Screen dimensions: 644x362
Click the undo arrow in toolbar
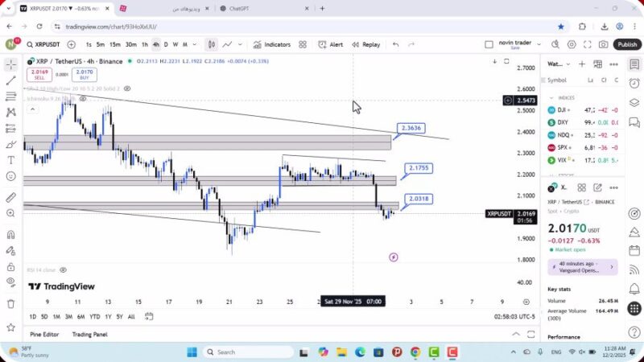[x=395, y=45]
